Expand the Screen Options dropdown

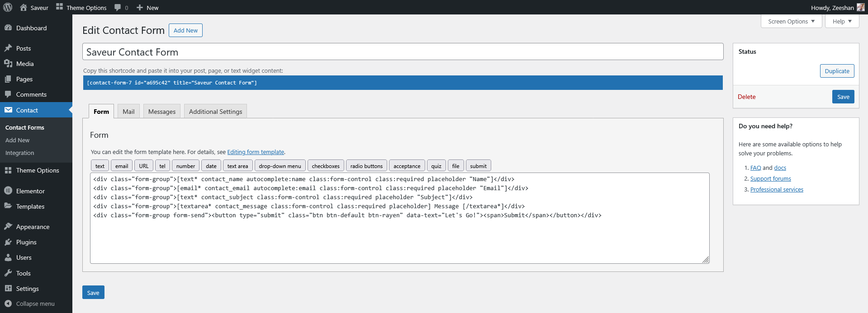(x=791, y=21)
